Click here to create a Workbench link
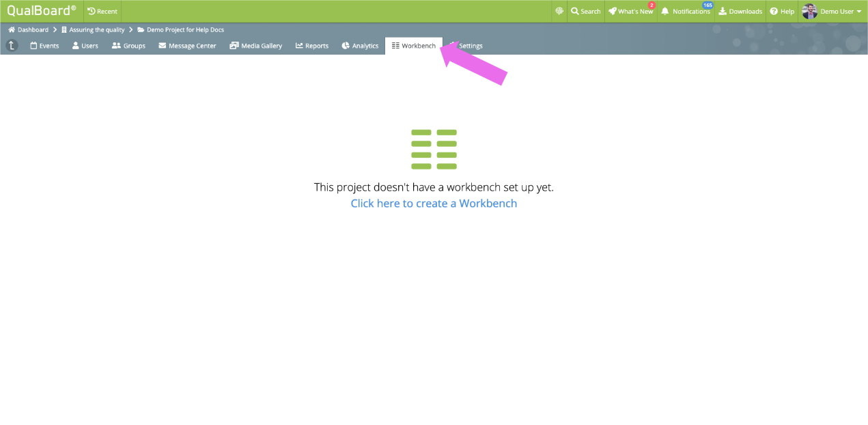Screen dimensions: 868x425 pos(434,204)
